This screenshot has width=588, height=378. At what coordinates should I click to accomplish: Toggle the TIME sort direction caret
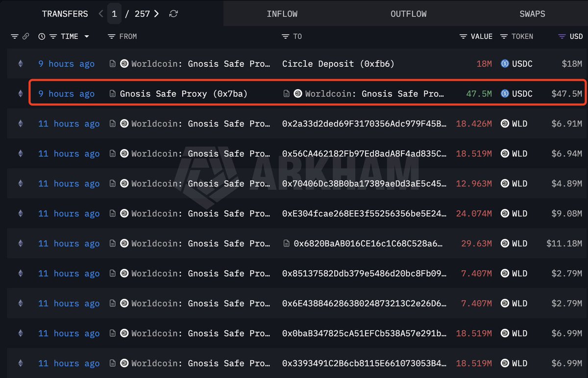[x=87, y=36]
